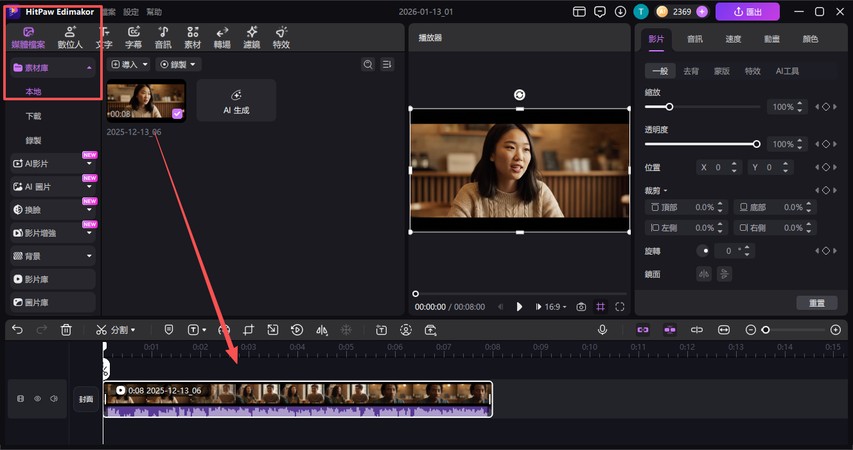The image size is (853, 450).
Task: Select the 去背 background removal sub-tab
Action: [691, 71]
